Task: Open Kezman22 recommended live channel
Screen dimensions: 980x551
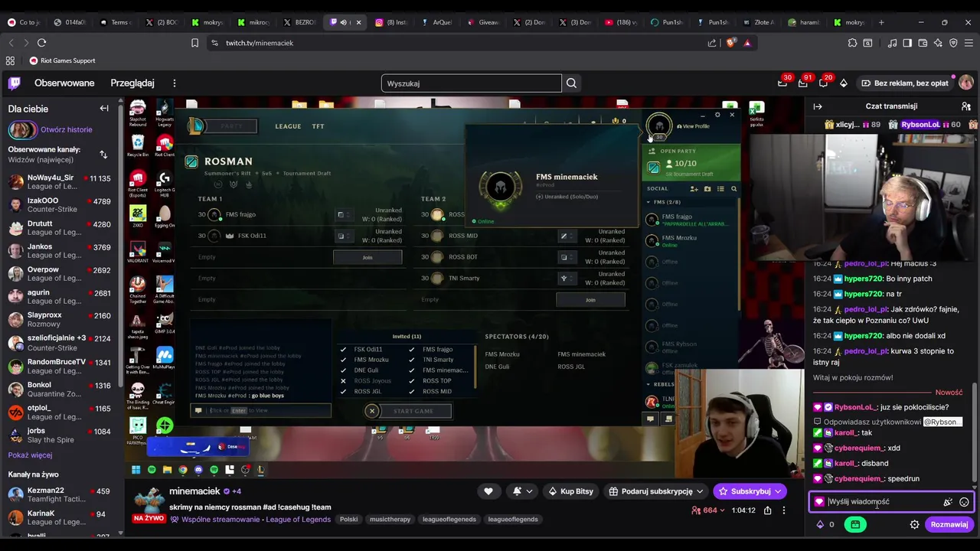Action: coord(60,494)
